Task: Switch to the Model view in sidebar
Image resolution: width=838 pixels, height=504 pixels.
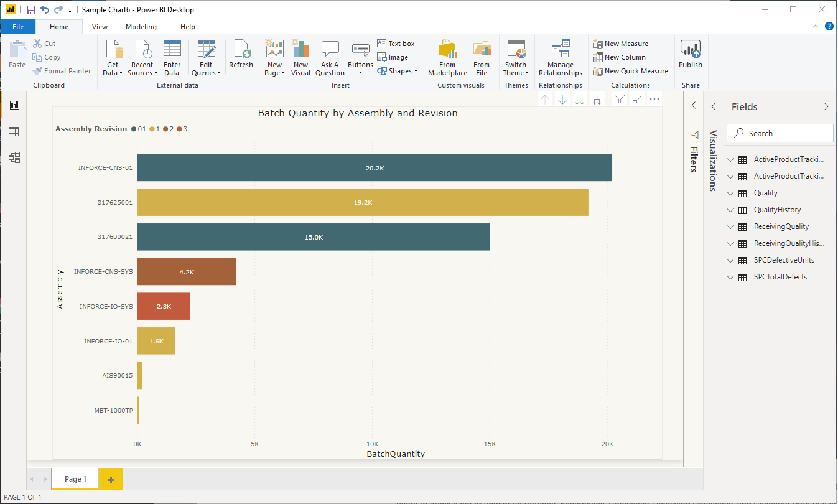Action: [14, 157]
